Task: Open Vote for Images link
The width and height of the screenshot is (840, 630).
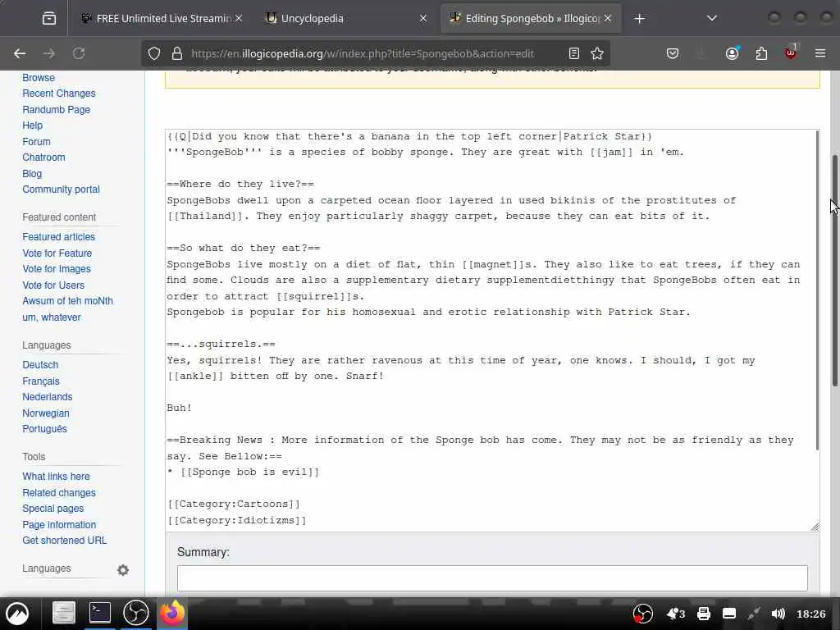Action: pos(57,269)
